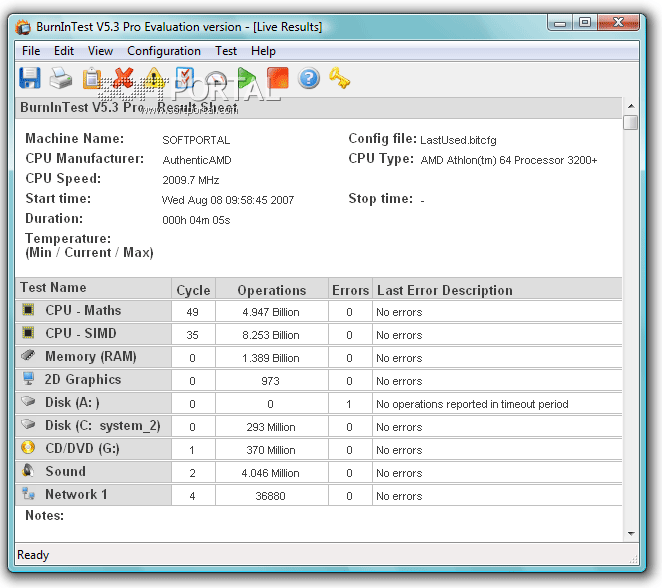
Task: Click the Network 1 computers icon
Action: point(28,493)
